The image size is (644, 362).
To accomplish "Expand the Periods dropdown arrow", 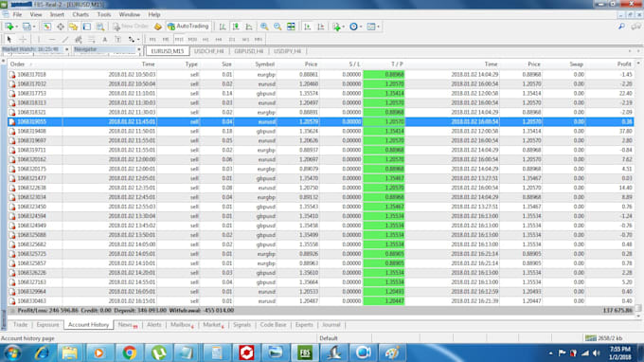I will point(361,27).
